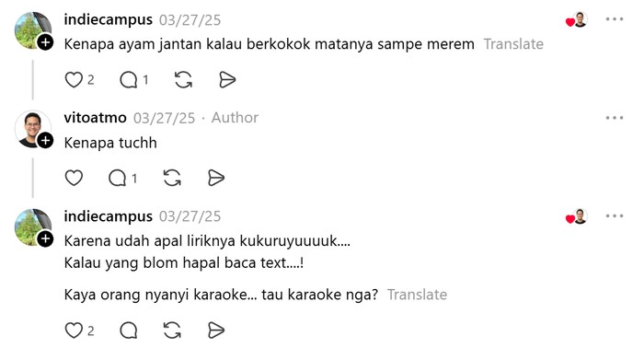
Task: Follow vitoatmo via plus badge on avatar
Action: click(x=45, y=141)
